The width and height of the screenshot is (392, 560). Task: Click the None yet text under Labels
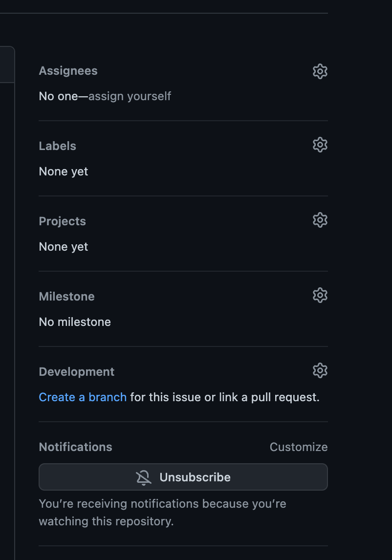(x=63, y=172)
